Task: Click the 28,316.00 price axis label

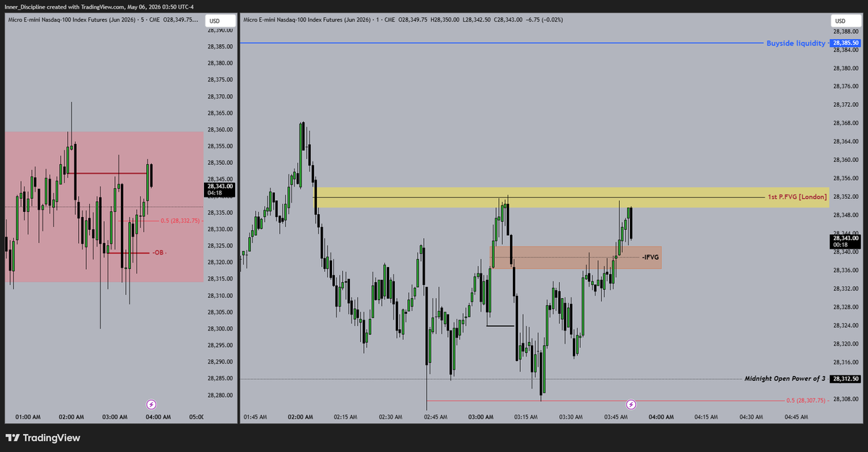Action: [x=845, y=362]
